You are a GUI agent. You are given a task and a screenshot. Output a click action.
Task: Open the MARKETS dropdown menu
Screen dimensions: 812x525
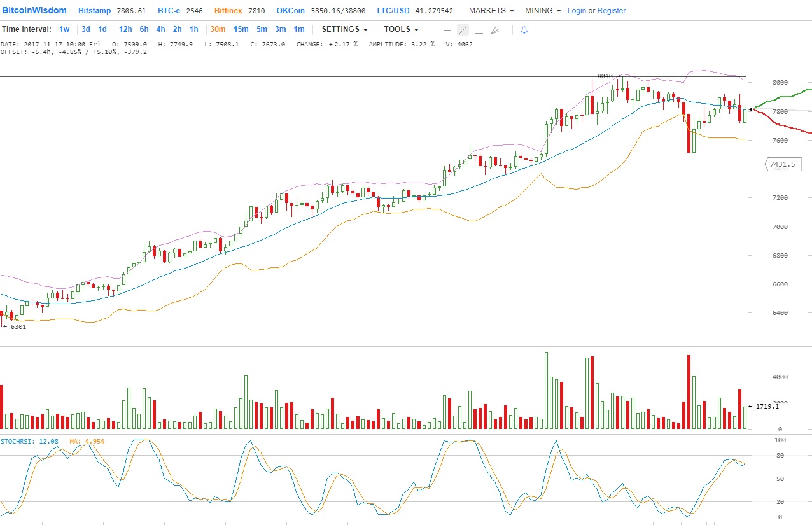(491, 11)
